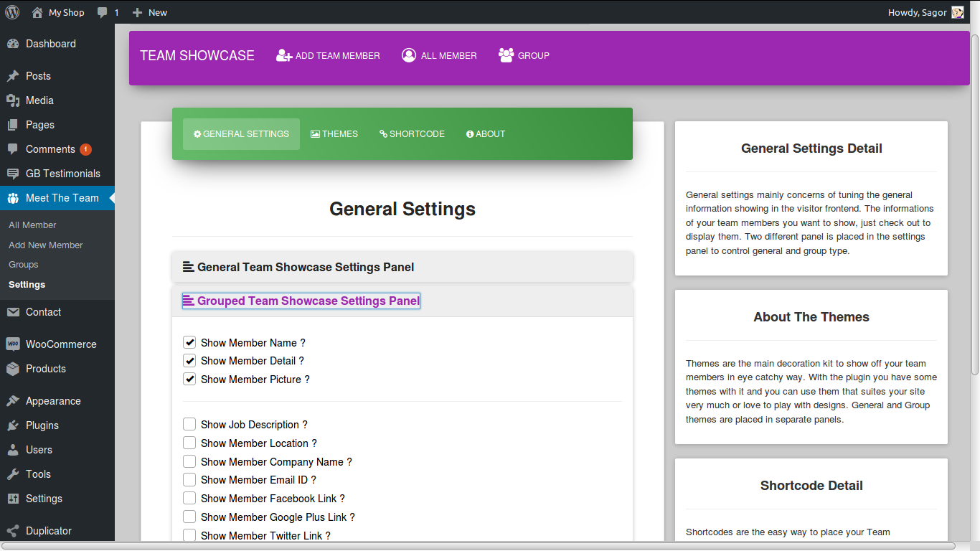
Task: Click the Group people icon
Action: pyautogui.click(x=506, y=55)
